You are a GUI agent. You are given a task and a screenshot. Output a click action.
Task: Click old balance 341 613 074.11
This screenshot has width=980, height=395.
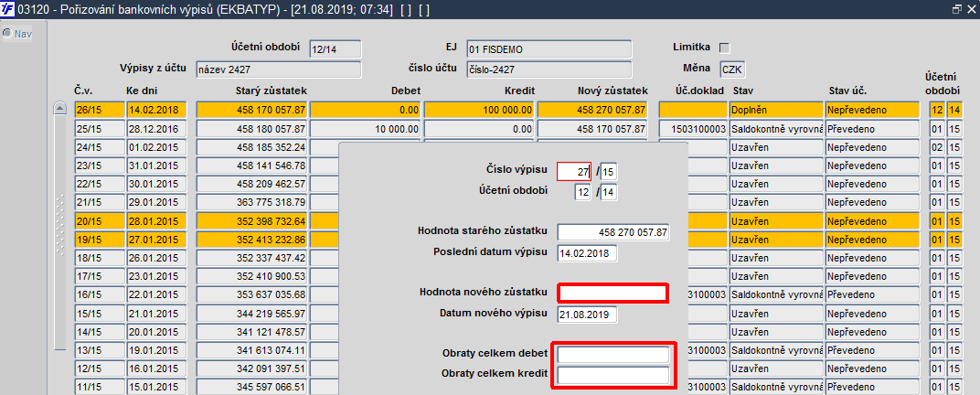pos(252,350)
